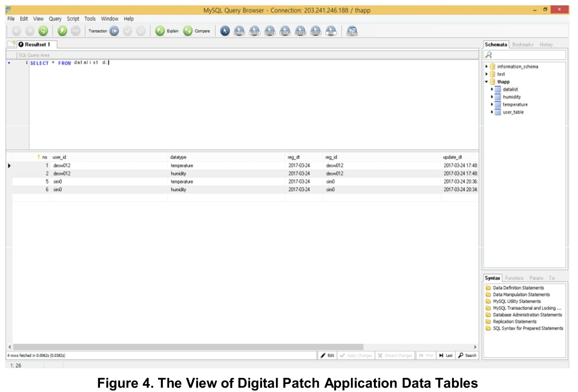The width and height of the screenshot is (578, 392).
Task: Click the Apply Changes button
Action: 356,355
